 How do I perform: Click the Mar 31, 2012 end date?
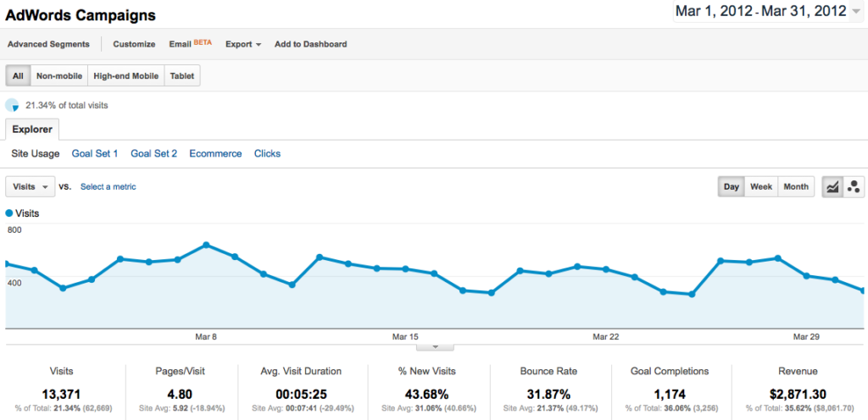tap(804, 11)
